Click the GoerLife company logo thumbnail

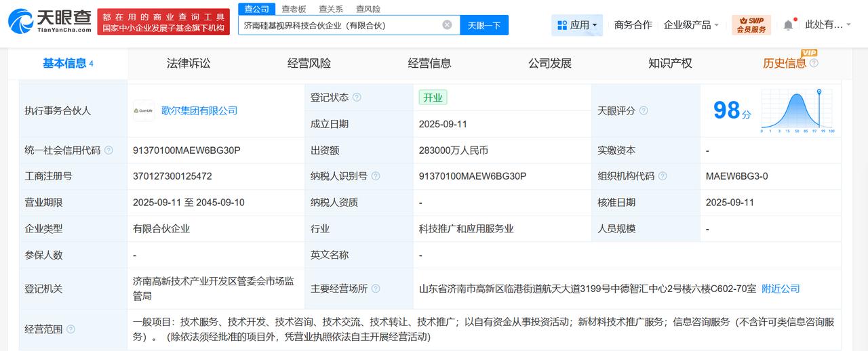pos(144,110)
